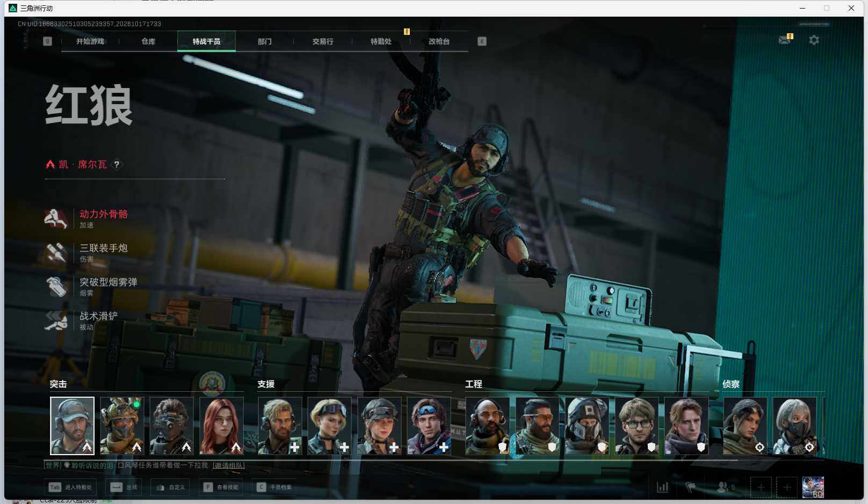Select the blond bearded support operator portrait
Viewport: 868px width, 504px height.
280,426
